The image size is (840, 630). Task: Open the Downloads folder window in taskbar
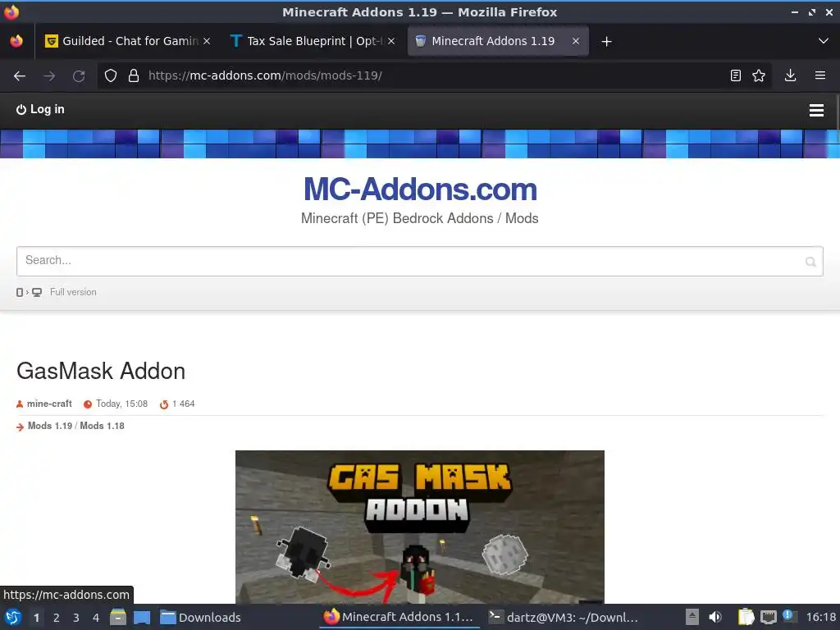pyautogui.click(x=200, y=617)
